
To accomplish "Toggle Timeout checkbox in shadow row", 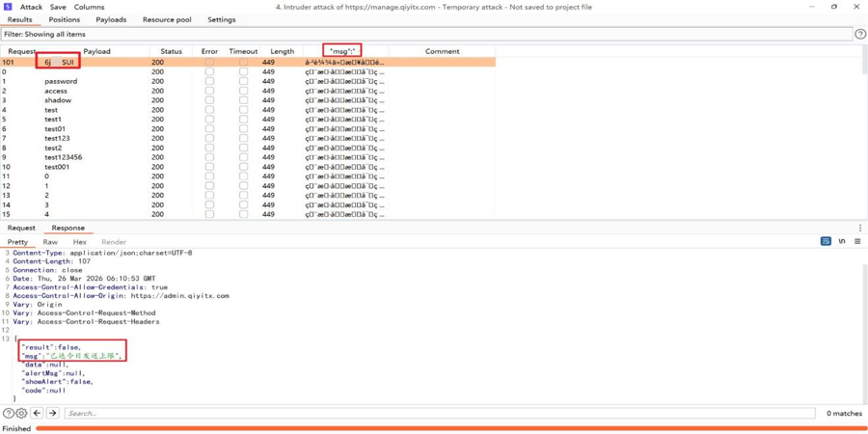I will [244, 100].
